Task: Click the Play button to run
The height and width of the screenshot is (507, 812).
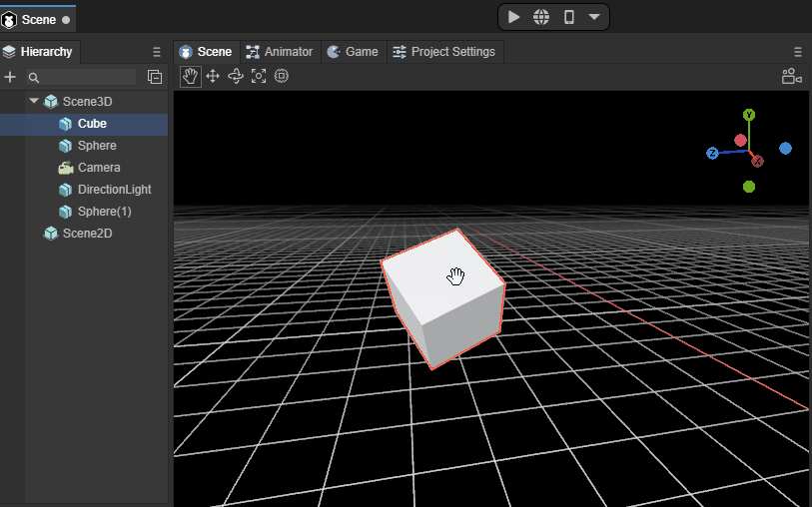Action: [x=513, y=17]
